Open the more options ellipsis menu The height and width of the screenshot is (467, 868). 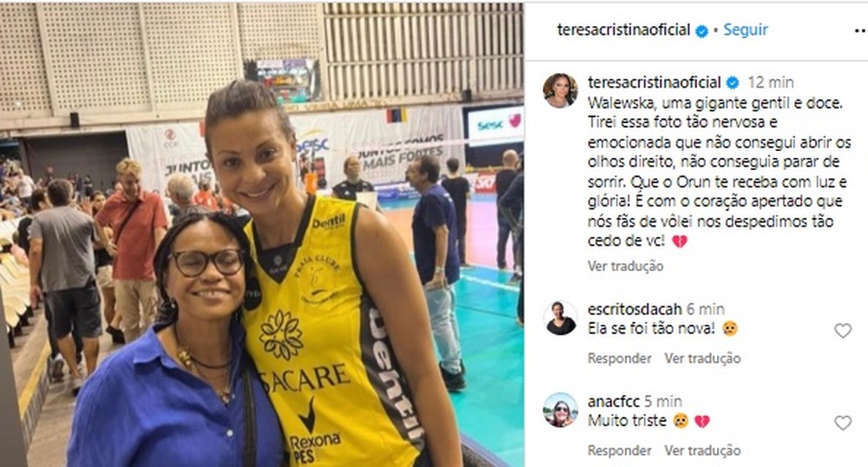861,31
